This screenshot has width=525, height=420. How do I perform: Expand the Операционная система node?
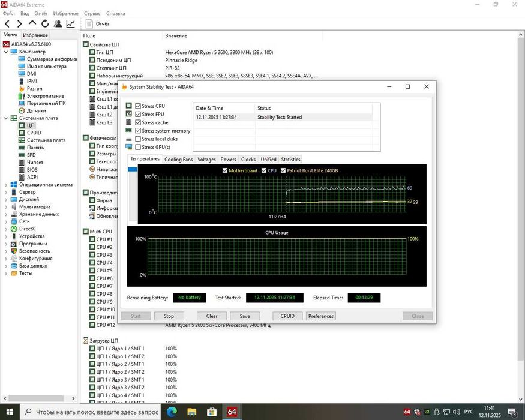(x=5, y=185)
